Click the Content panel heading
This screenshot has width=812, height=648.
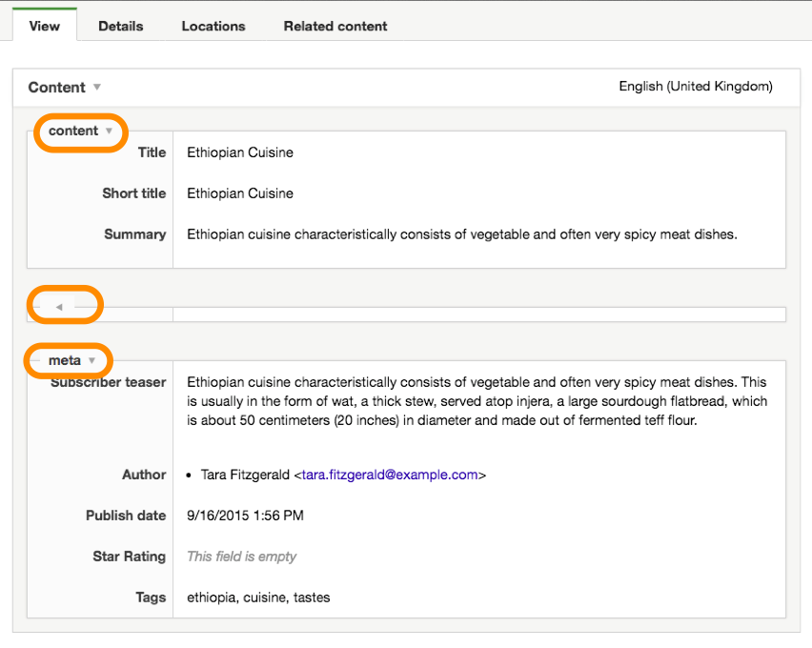click(x=56, y=87)
